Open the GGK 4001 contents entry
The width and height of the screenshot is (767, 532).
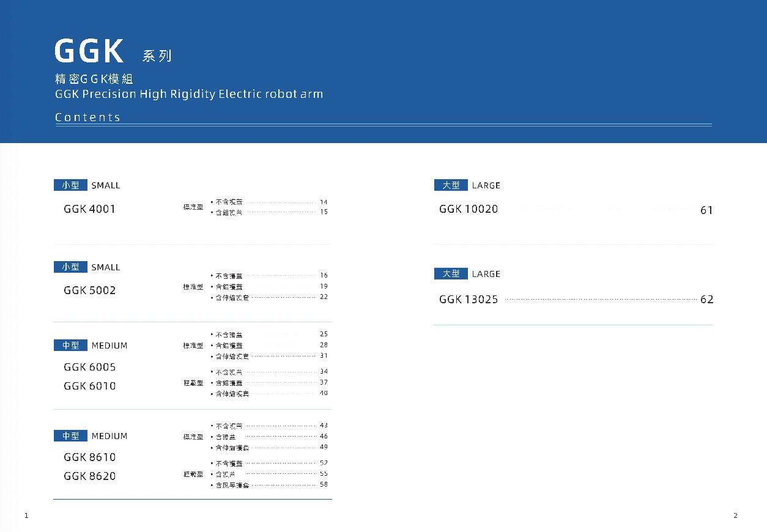89,209
